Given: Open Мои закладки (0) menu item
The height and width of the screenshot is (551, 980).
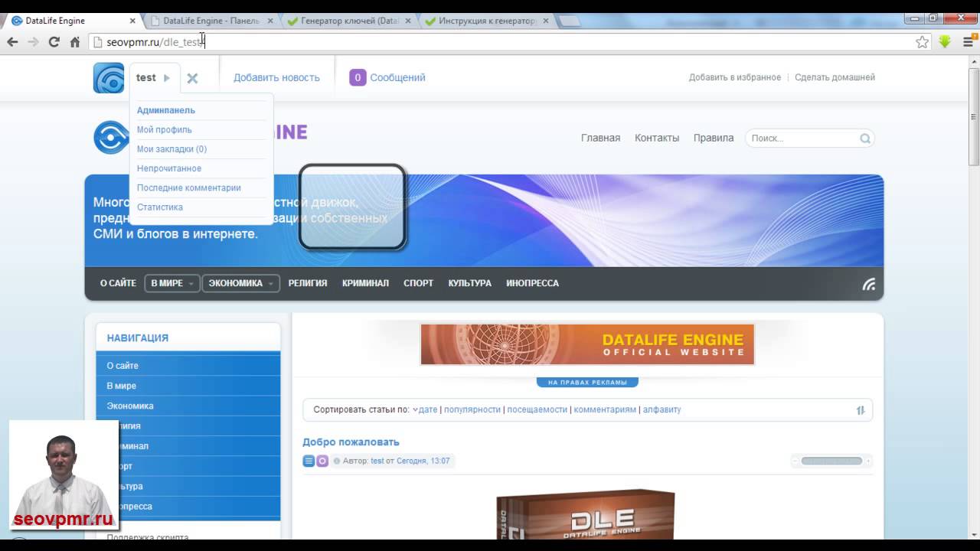Looking at the screenshot, I should pyautogui.click(x=171, y=149).
